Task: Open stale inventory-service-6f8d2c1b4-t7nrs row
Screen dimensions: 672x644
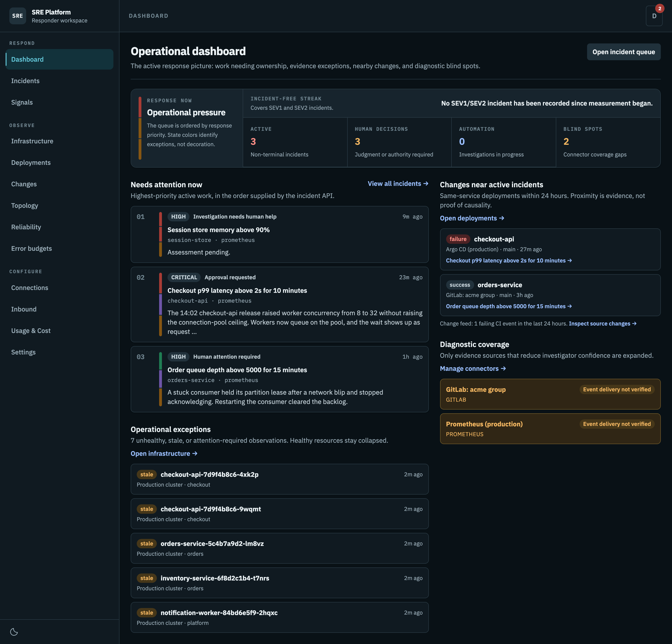Action: tap(280, 583)
